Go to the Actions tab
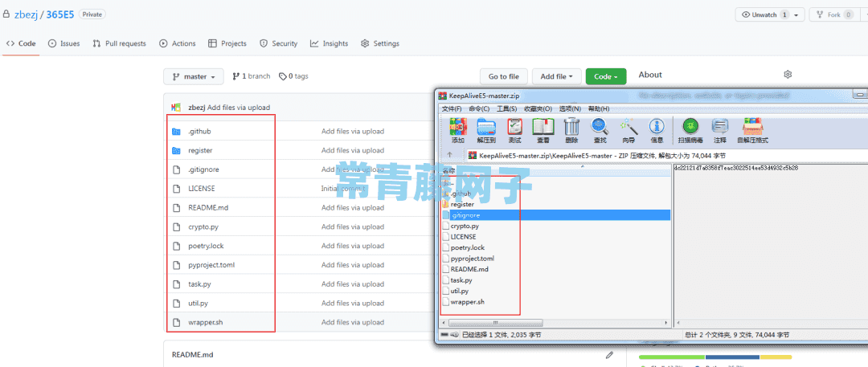Viewport: 868px width, 367px height. [x=177, y=43]
